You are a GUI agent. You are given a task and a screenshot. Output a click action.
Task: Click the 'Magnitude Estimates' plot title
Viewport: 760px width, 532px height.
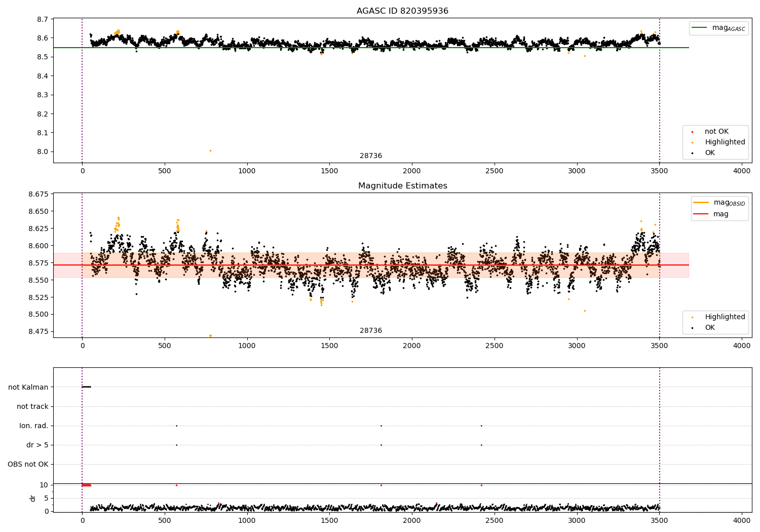(x=402, y=186)
